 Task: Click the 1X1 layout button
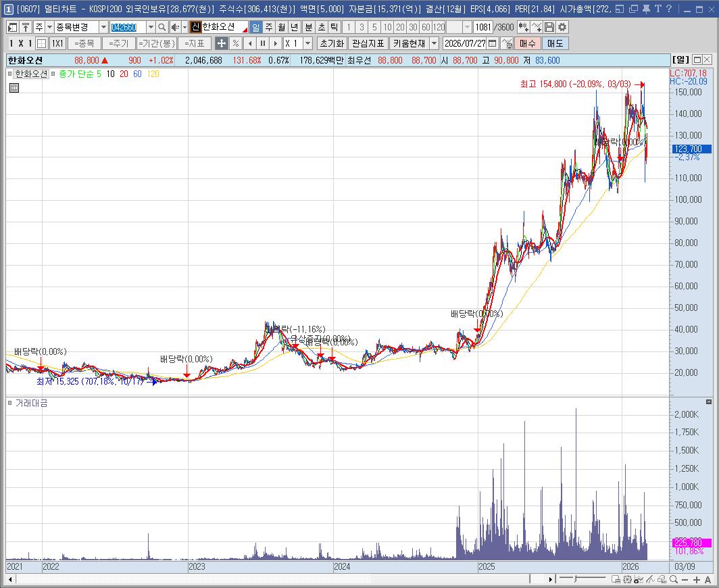pos(57,43)
